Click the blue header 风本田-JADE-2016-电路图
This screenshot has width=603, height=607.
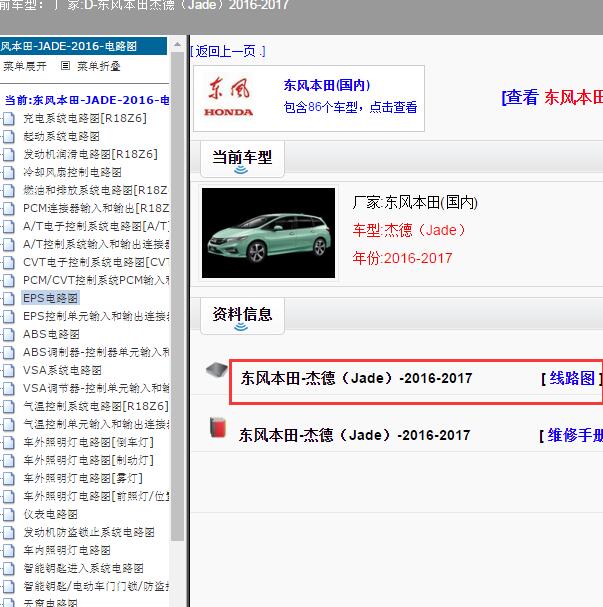click(83, 46)
